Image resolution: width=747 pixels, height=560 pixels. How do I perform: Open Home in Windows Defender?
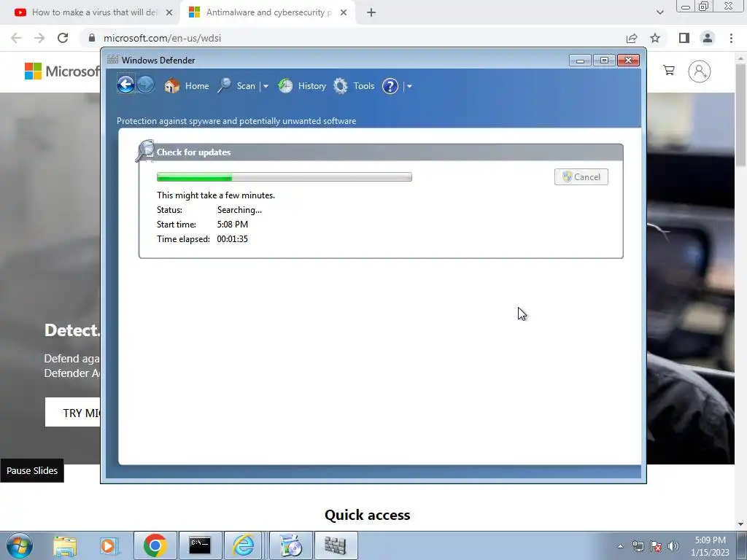click(186, 86)
